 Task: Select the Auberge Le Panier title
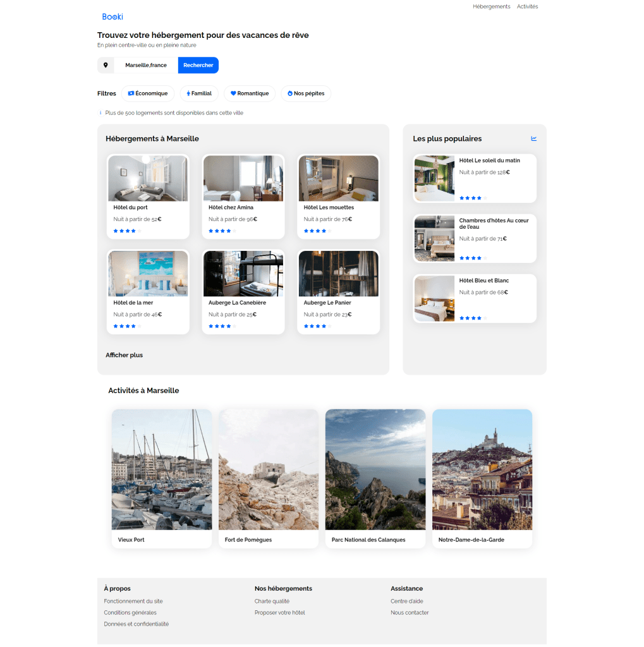(327, 303)
